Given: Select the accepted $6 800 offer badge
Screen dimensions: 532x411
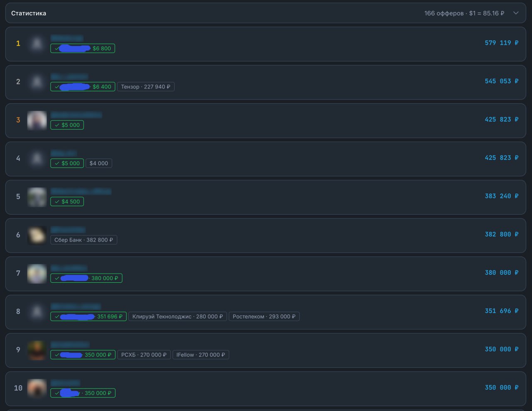Looking at the screenshot, I should 83,49.
